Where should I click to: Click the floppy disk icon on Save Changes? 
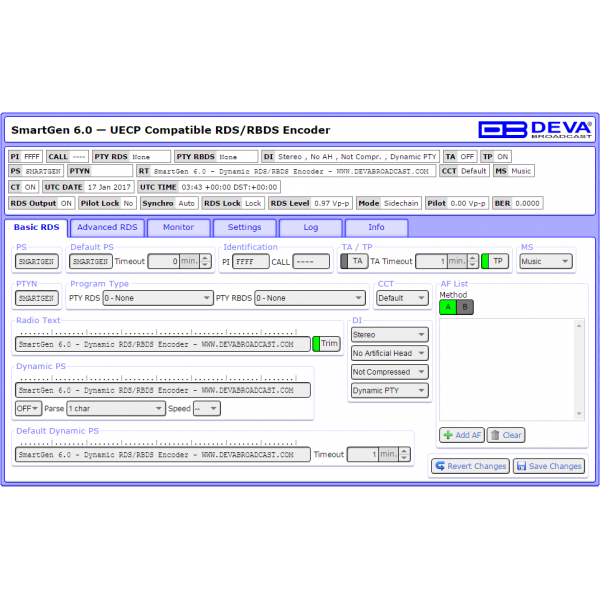click(x=521, y=466)
